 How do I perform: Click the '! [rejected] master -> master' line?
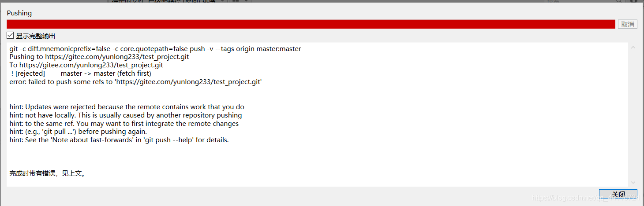[x=81, y=74]
